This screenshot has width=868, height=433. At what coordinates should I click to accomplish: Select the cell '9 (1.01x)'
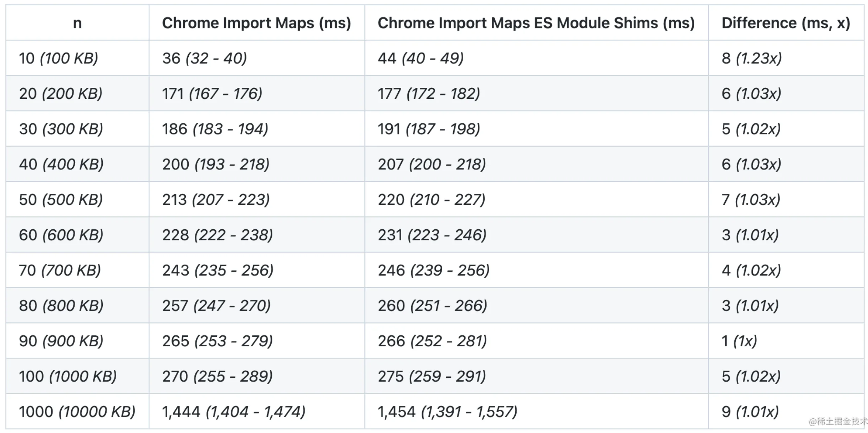click(786, 411)
